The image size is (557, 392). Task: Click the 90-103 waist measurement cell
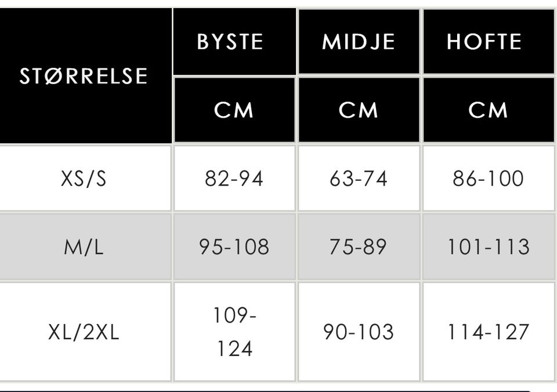pos(359,332)
